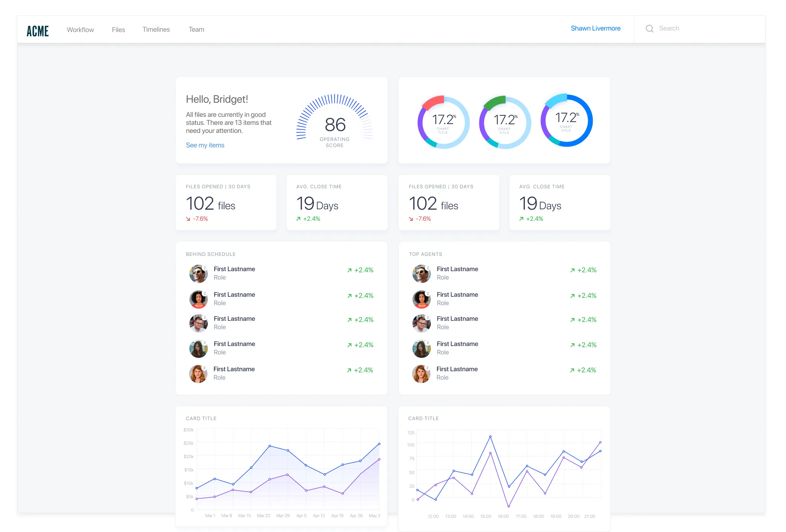Open second Top Agents avatar

click(422, 299)
